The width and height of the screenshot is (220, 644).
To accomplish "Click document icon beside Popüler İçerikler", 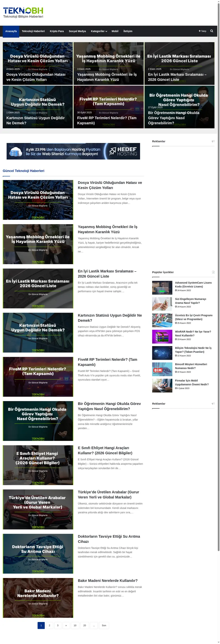I will click(x=213, y=272).
